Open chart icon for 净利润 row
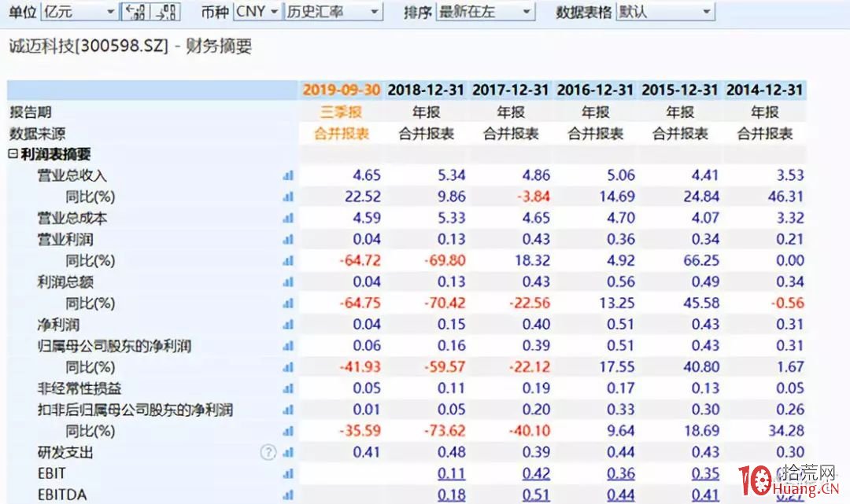Viewport: 850px width, 504px height. coord(288,325)
